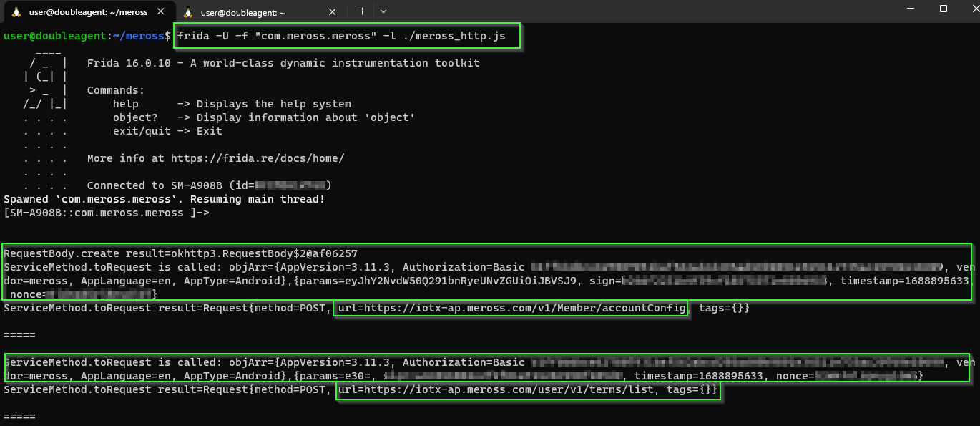Screen dimensions: 980x426
Task: Click the Tux icon on first tab
Action: click(16, 12)
